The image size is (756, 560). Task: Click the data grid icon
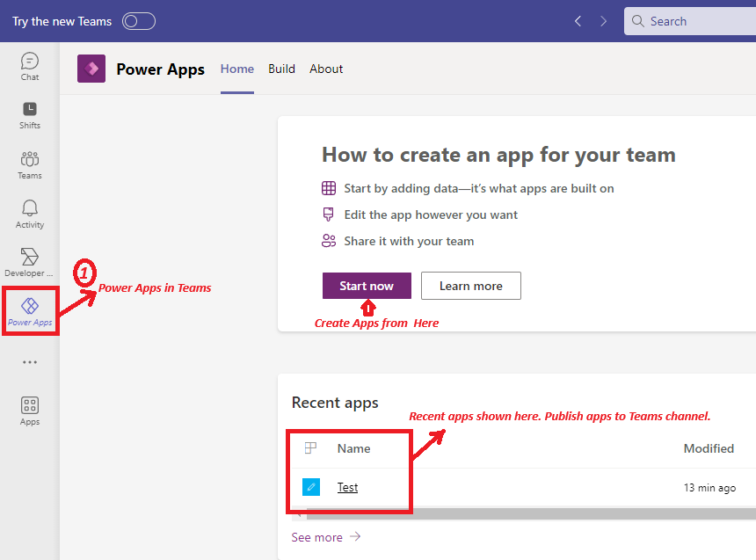point(329,188)
